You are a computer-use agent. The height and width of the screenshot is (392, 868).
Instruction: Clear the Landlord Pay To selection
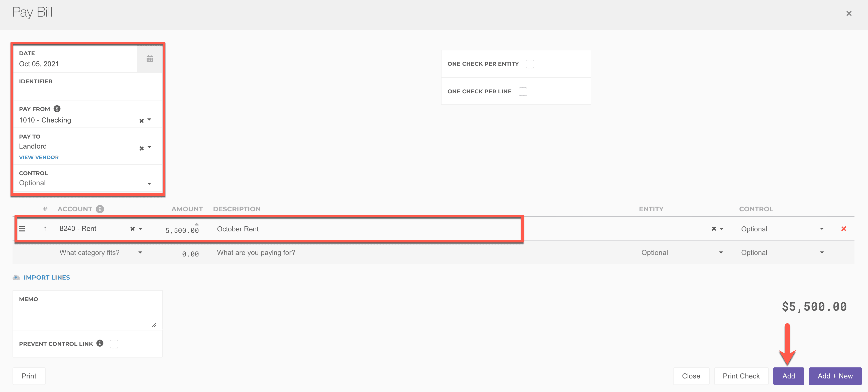pyautogui.click(x=142, y=148)
